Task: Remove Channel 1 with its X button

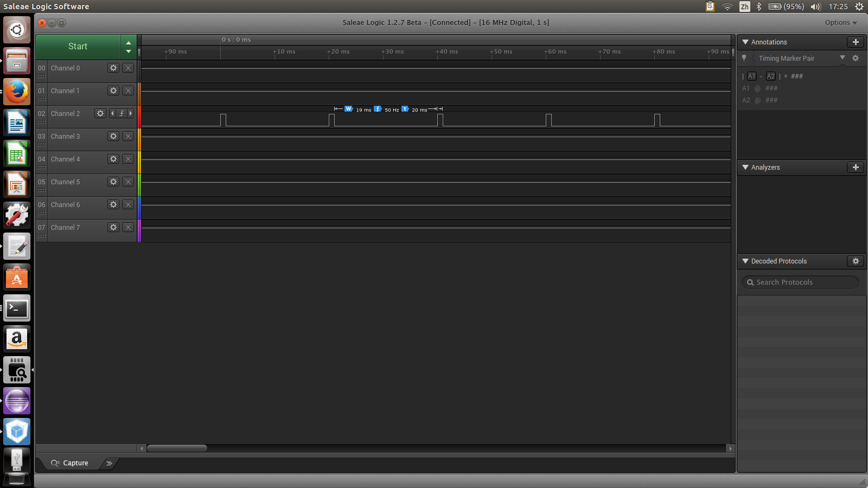Action: coord(128,91)
